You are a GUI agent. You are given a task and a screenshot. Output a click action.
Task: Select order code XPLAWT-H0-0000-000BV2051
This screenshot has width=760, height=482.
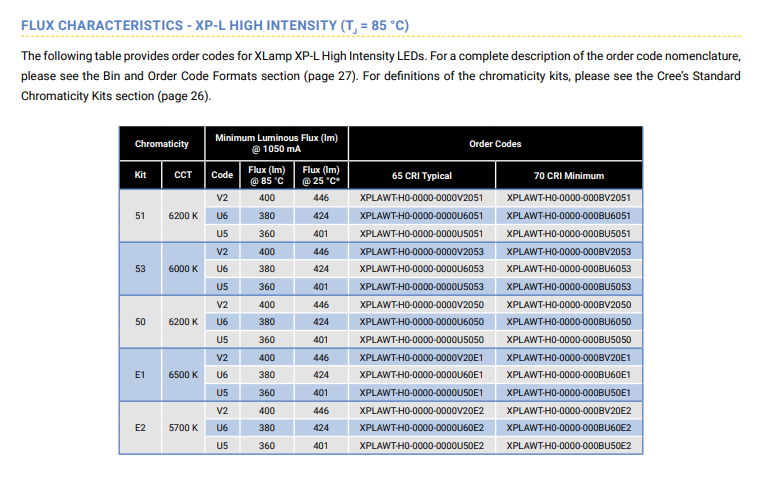pos(569,198)
